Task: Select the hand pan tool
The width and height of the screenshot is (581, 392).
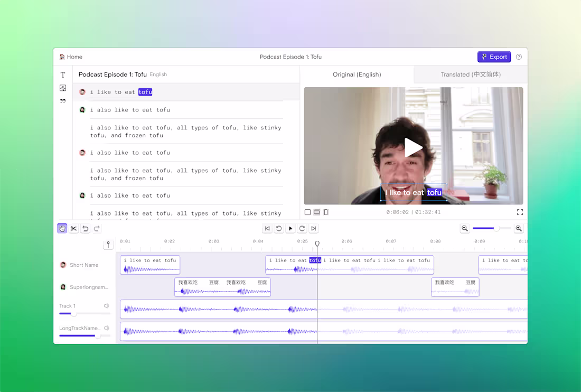Action: coord(62,228)
